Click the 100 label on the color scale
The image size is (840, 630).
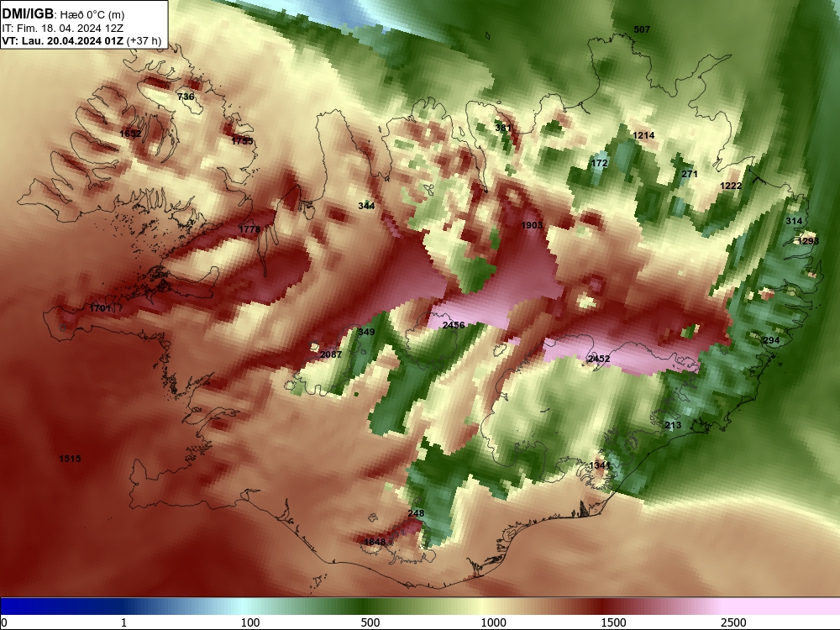pyautogui.click(x=250, y=622)
